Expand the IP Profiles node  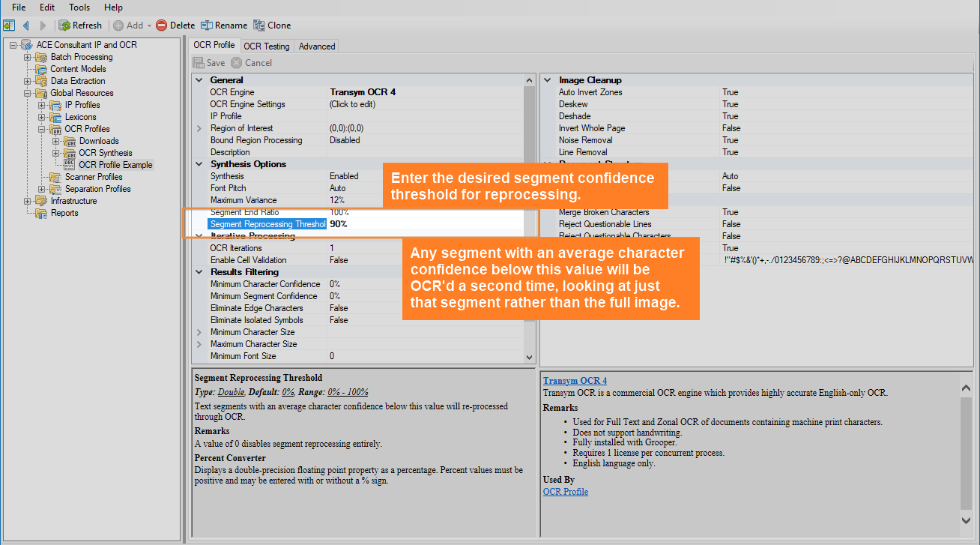tap(41, 105)
